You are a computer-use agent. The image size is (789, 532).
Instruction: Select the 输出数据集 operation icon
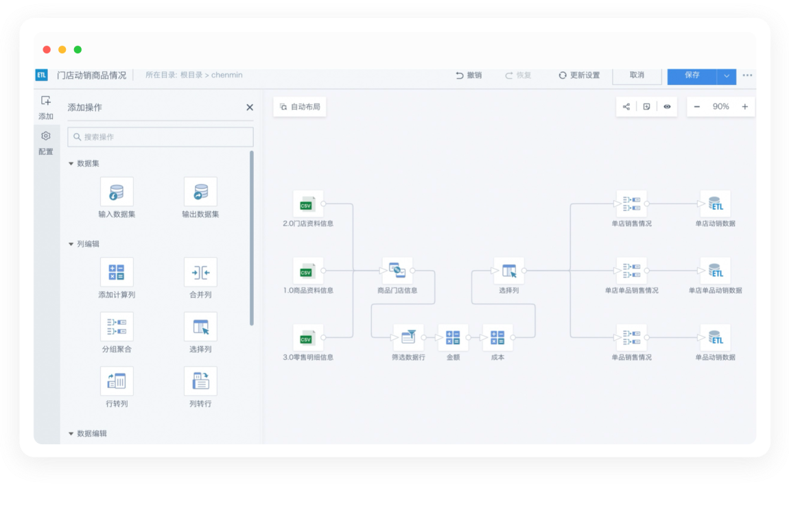click(200, 192)
